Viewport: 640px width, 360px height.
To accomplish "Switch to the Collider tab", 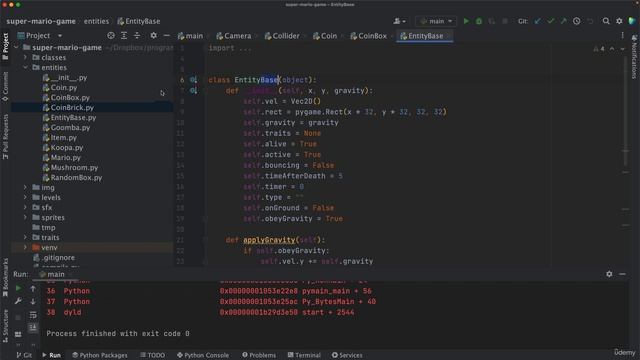I will pyautogui.click(x=282, y=36).
